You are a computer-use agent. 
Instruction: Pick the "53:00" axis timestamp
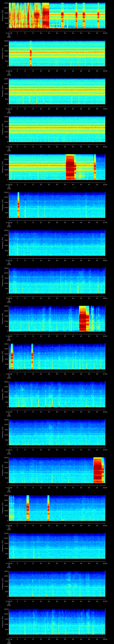point(105,450)
